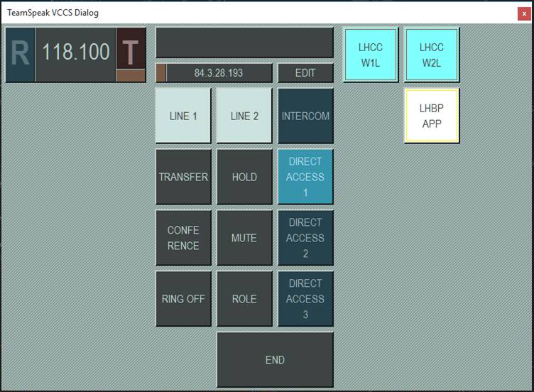Open DIRECT ACCESS 1

(x=305, y=177)
